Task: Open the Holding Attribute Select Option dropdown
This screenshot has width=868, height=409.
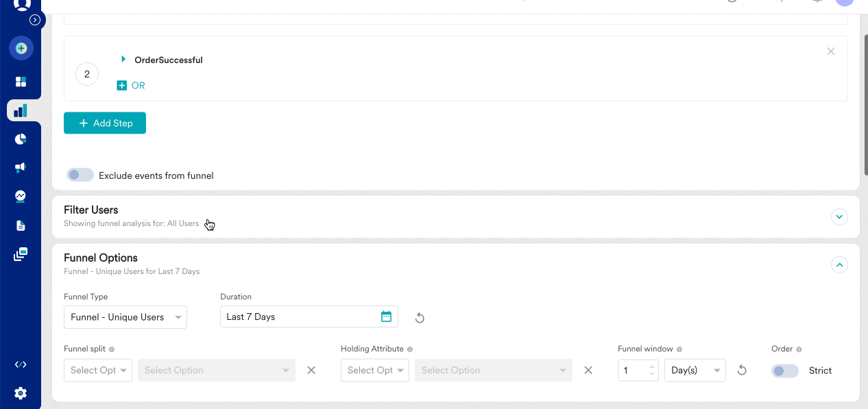Action: coord(494,370)
